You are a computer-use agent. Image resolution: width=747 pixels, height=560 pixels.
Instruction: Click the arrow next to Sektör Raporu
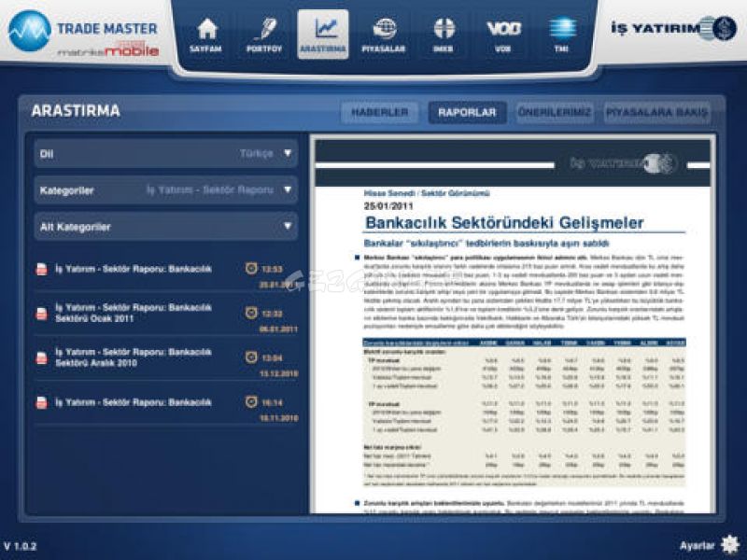pos(288,189)
